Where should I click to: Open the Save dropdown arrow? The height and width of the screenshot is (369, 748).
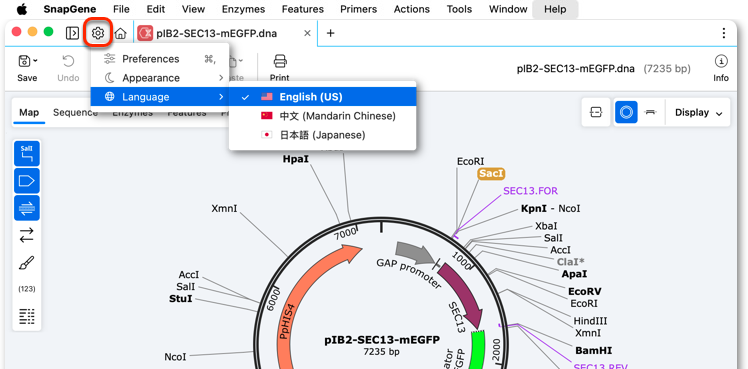[x=36, y=61]
